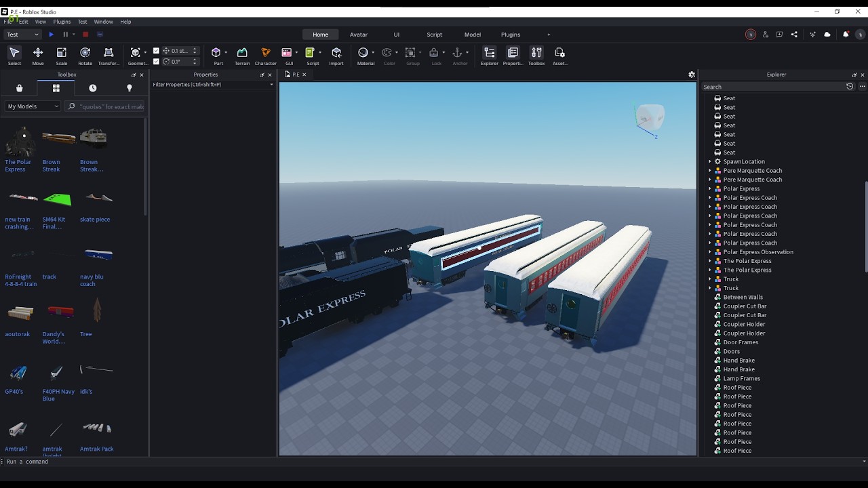Select Lamp Frames in Explorer
Screen dimensions: 868x488
(741, 378)
